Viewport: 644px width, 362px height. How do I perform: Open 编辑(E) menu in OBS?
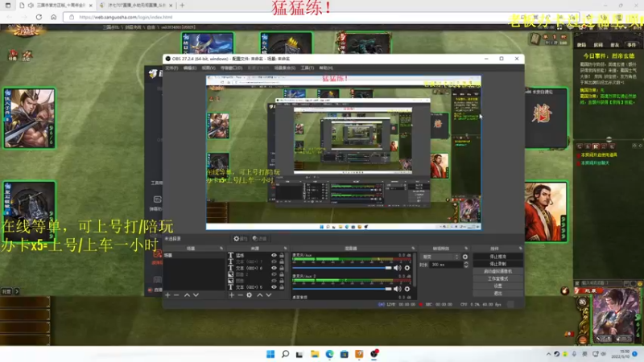(x=190, y=68)
